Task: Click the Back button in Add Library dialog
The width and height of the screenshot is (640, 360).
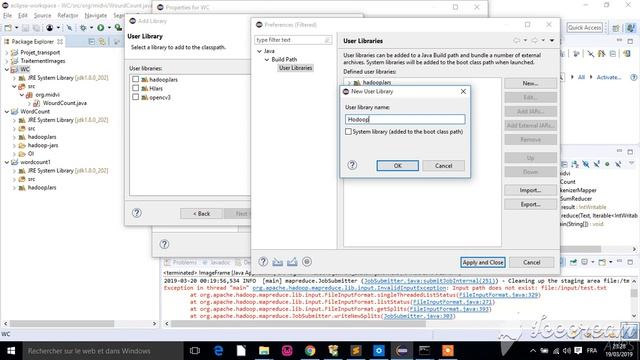Action: [x=202, y=213]
